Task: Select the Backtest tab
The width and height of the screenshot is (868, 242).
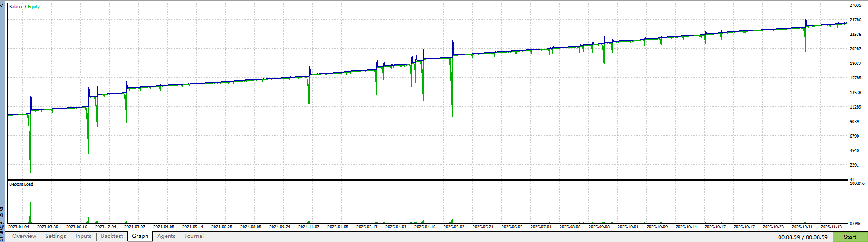Action: (x=112, y=236)
